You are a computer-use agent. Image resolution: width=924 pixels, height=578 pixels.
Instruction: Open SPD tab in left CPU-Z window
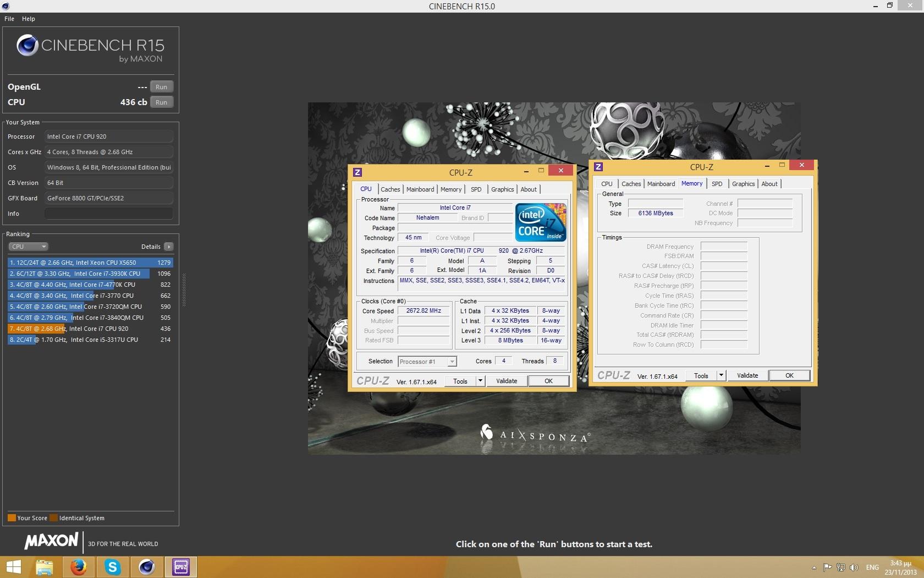point(476,189)
